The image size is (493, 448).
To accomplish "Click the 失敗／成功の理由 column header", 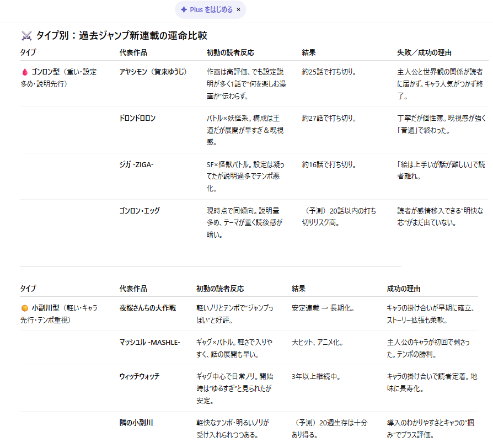I will tap(424, 53).
